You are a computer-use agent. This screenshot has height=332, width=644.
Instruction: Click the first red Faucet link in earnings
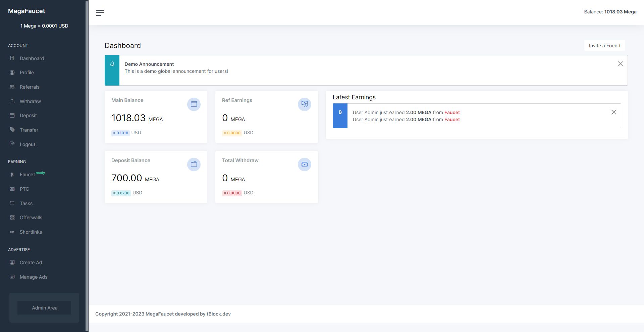click(x=452, y=112)
